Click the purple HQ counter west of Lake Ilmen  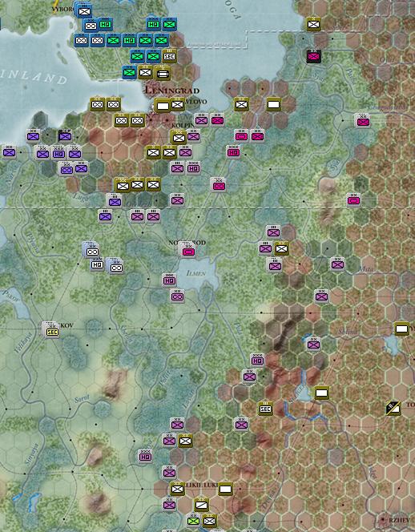[x=169, y=280]
